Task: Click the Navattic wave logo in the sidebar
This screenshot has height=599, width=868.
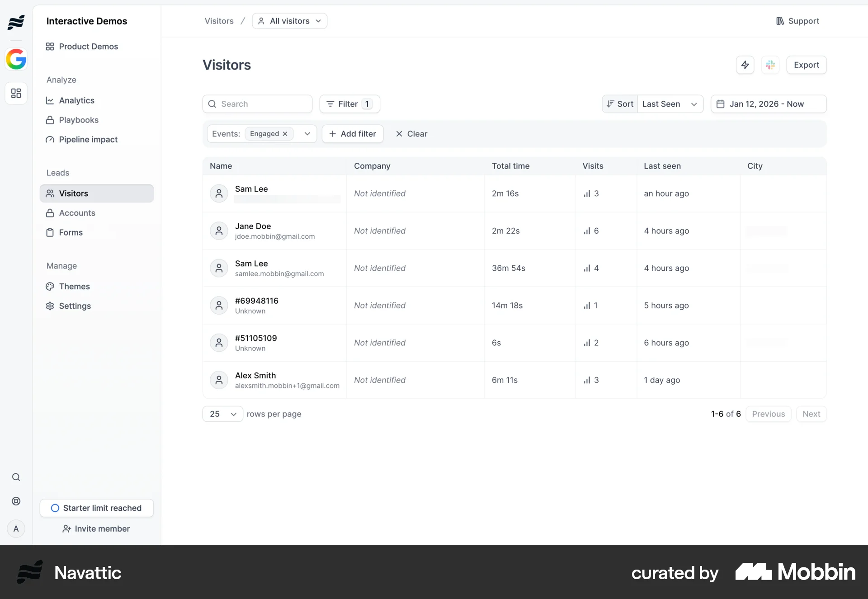Action: coord(16,22)
